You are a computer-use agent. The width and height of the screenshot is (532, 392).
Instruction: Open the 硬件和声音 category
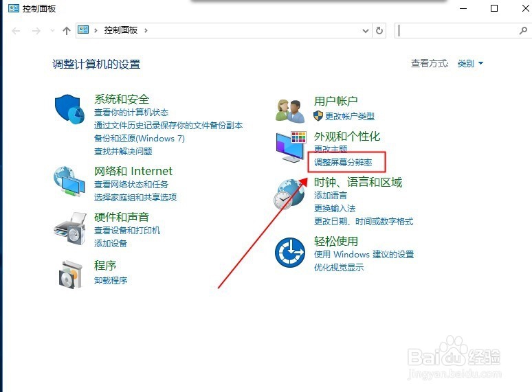[x=122, y=217]
